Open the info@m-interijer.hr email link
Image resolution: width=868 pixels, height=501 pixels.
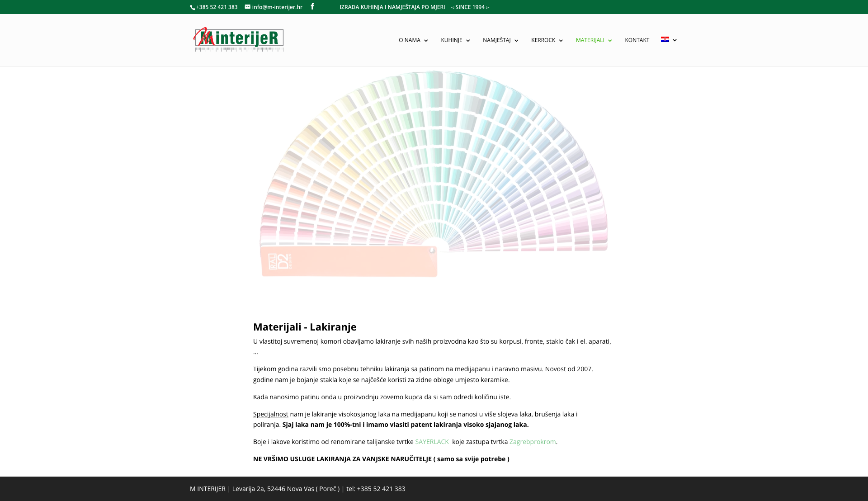[277, 7]
